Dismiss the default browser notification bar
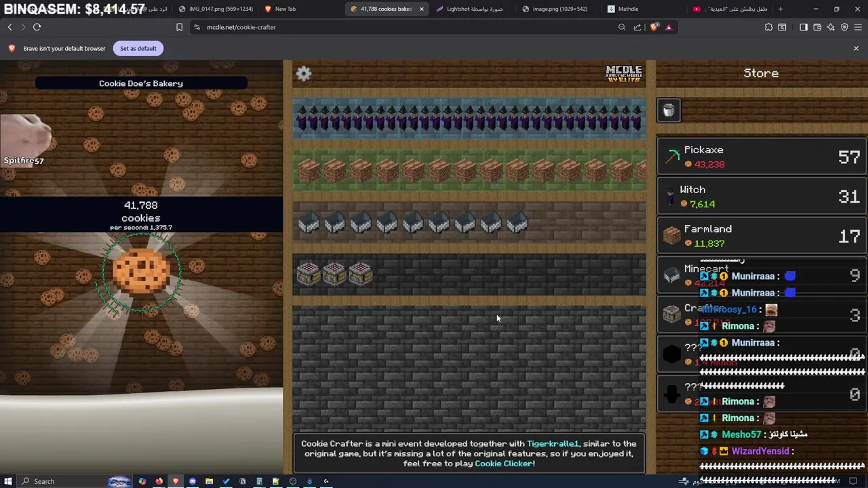 click(856, 48)
